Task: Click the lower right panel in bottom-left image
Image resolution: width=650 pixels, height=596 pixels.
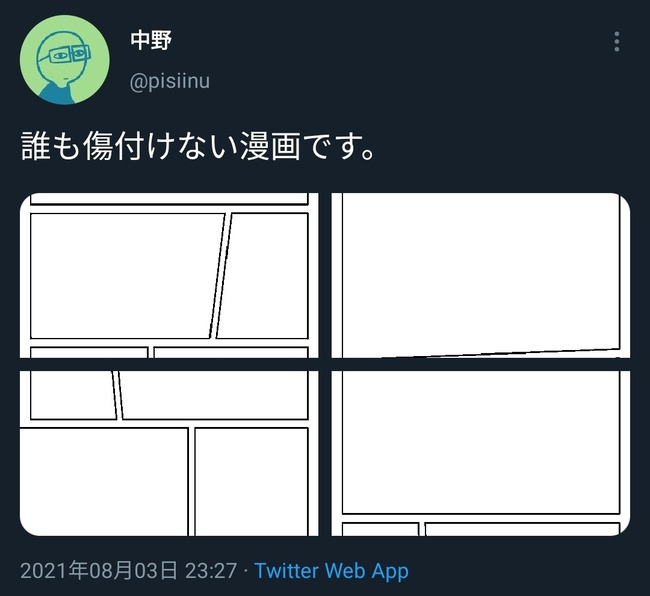Action: coord(252,482)
